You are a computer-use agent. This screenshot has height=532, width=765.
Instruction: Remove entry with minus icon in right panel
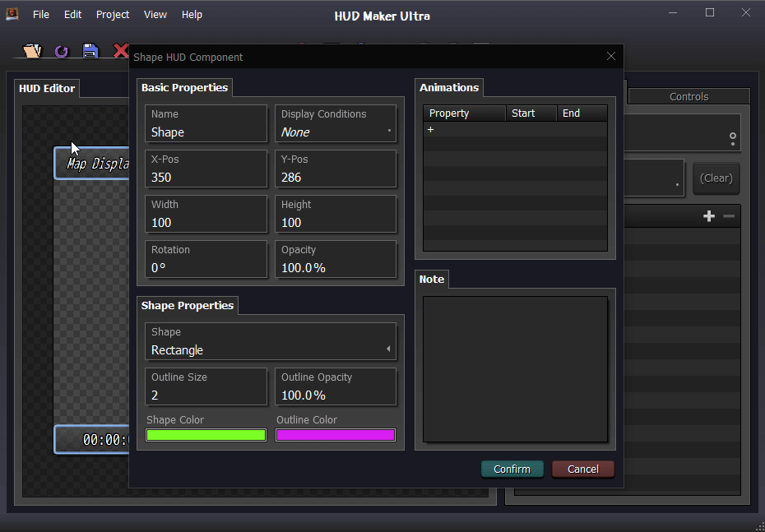pos(729,216)
